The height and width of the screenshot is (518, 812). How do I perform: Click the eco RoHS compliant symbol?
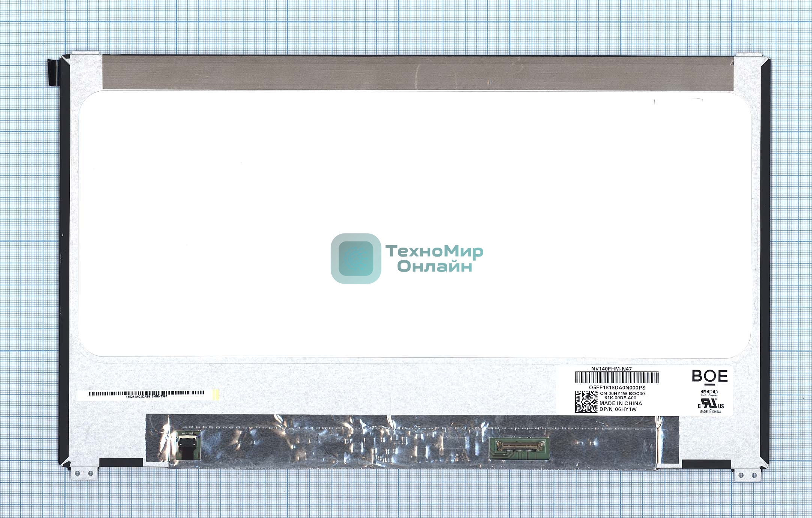(x=709, y=392)
